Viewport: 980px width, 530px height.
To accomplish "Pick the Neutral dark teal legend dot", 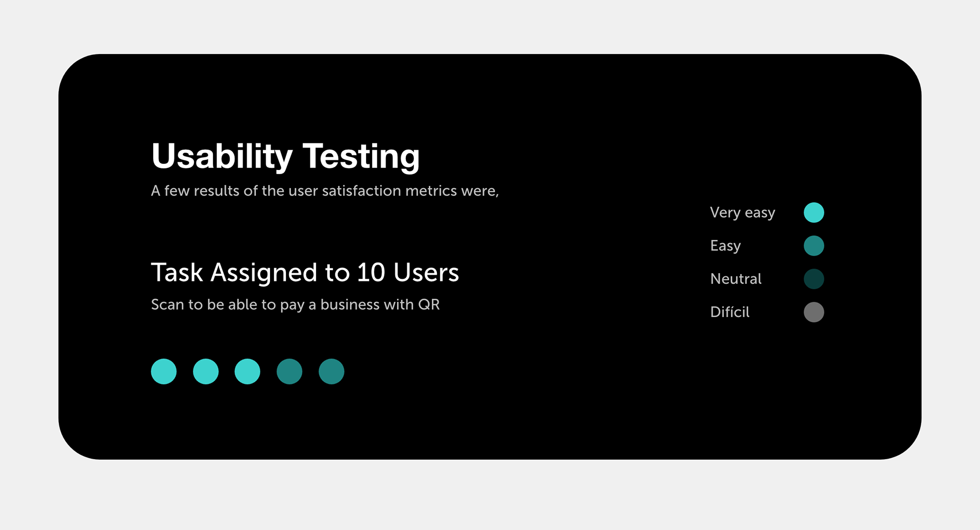I will [x=814, y=279].
